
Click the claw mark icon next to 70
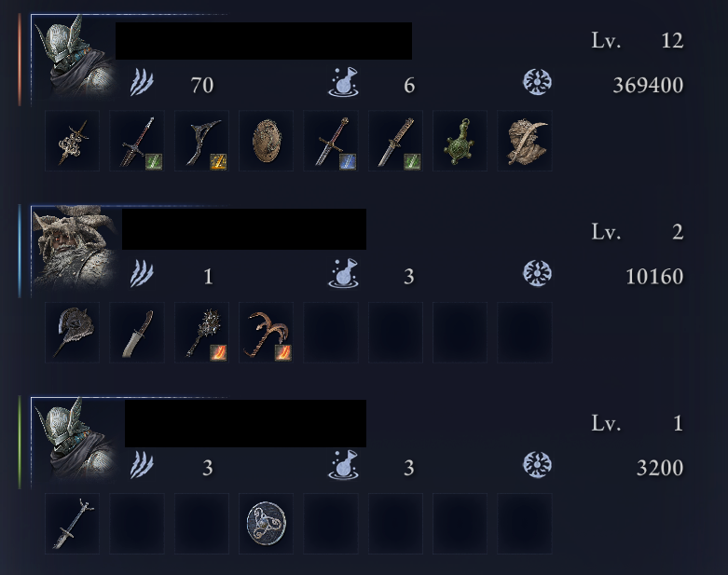tap(142, 83)
